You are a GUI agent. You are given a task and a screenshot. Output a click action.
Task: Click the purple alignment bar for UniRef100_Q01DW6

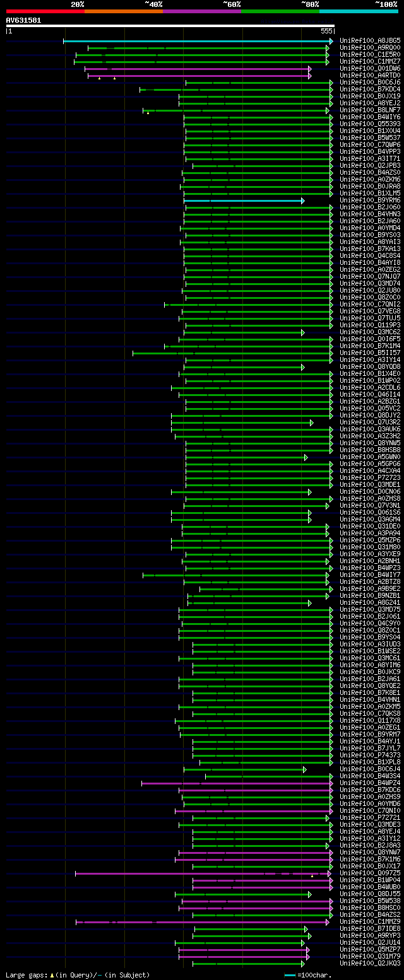198,69
